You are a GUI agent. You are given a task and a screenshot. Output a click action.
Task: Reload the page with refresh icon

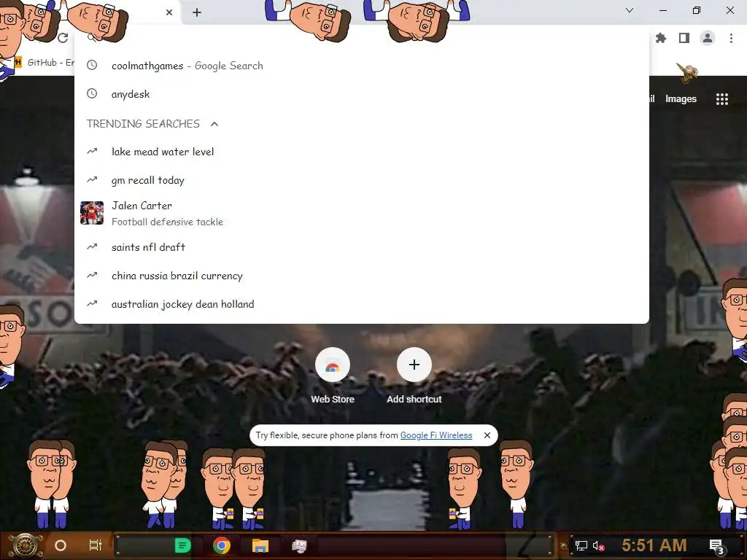click(x=63, y=38)
